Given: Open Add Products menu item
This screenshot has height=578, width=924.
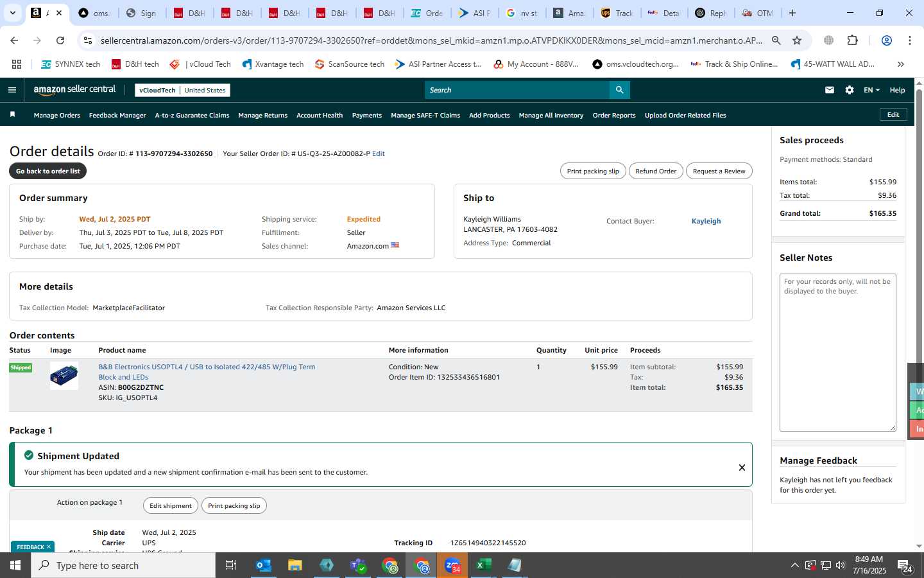Looking at the screenshot, I should [490, 116].
